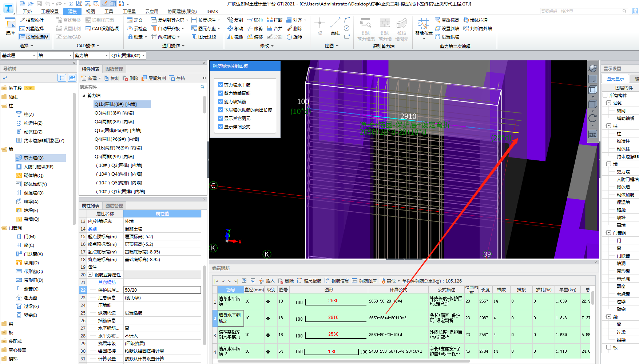Collapse the 门窗洞 group in display settings

coord(609,233)
